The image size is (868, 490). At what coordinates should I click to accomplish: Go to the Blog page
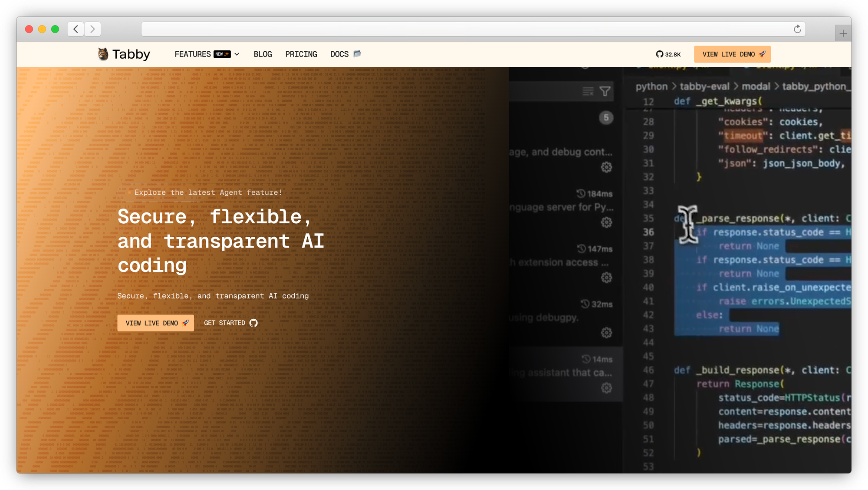(x=263, y=54)
